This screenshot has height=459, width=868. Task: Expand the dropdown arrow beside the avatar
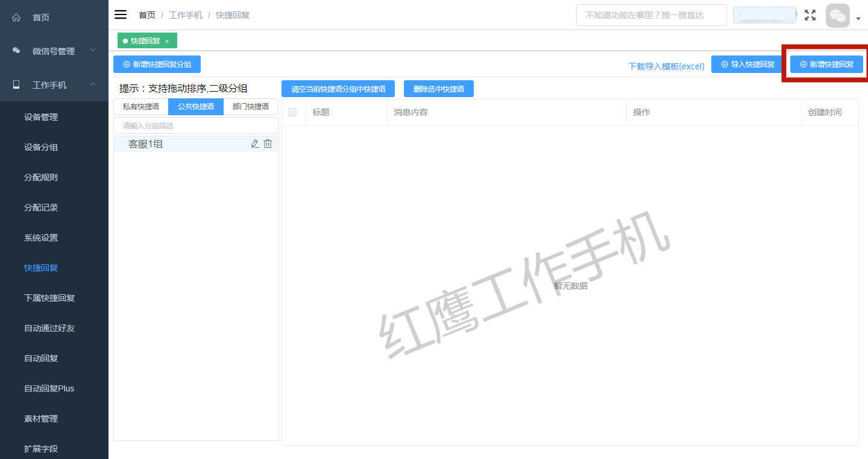[x=858, y=19]
